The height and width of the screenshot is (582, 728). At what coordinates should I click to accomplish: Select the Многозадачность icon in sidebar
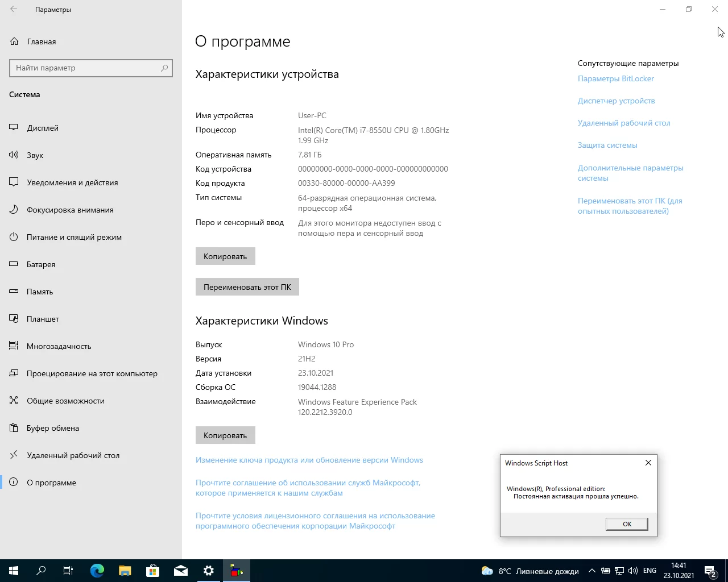click(14, 346)
